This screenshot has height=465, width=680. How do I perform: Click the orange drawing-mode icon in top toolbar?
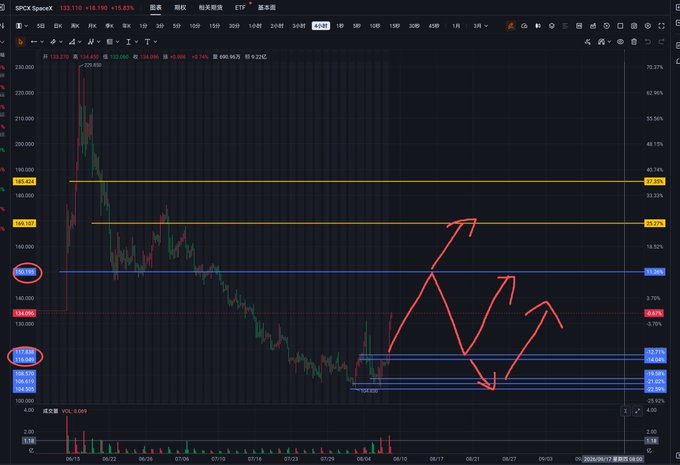510,26
